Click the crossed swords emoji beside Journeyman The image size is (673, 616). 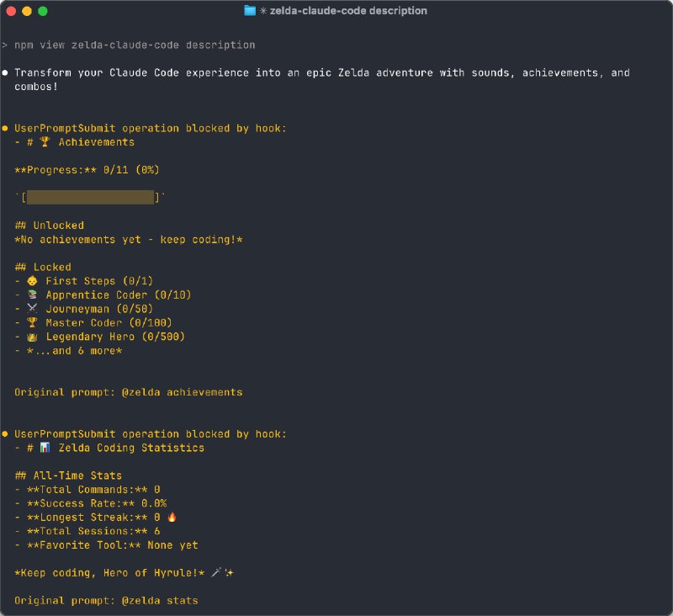click(x=32, y=308)
